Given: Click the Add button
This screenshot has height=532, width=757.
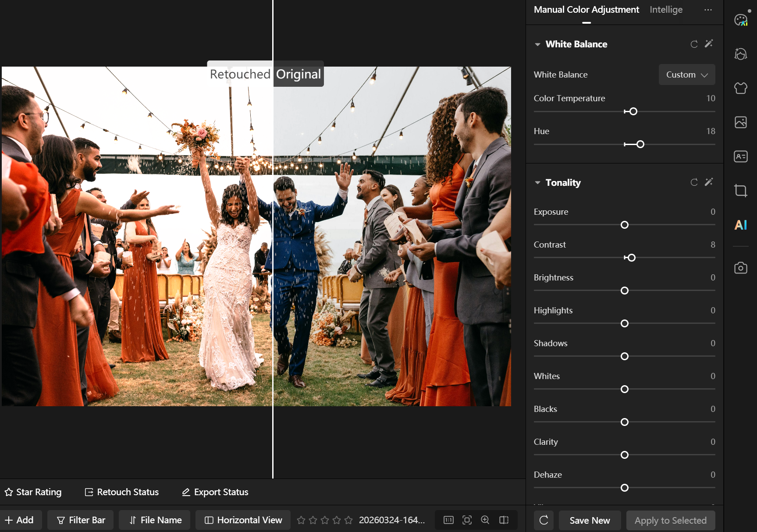Looking at the screenshot, I should click(x=20, y=520).
